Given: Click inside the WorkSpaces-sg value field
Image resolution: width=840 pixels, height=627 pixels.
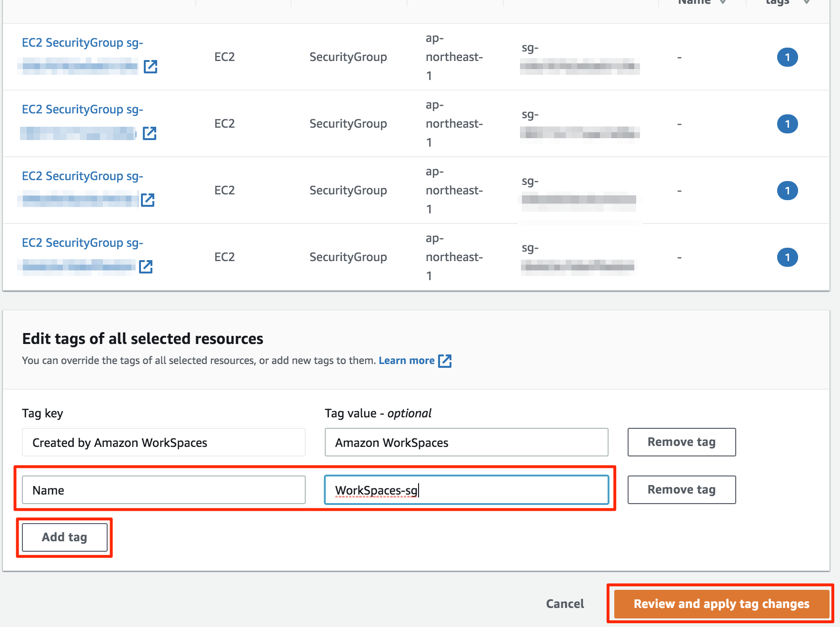Looking at the screenshot, I should coord(466,490).
